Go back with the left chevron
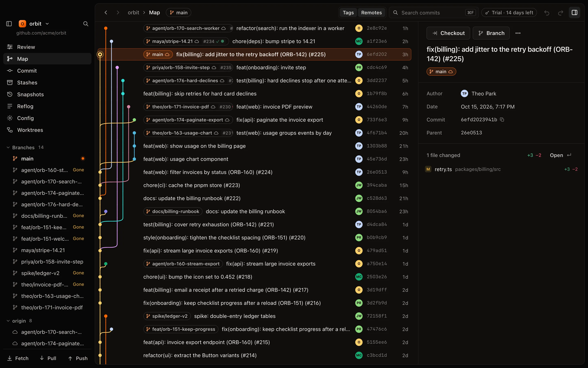 (x=106, y=12)
